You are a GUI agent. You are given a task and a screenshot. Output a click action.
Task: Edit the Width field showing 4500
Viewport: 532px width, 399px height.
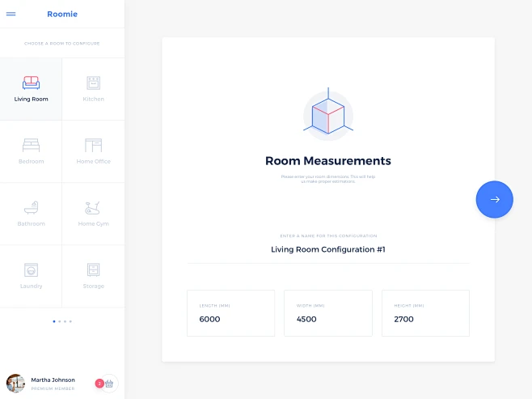(328, 313)
